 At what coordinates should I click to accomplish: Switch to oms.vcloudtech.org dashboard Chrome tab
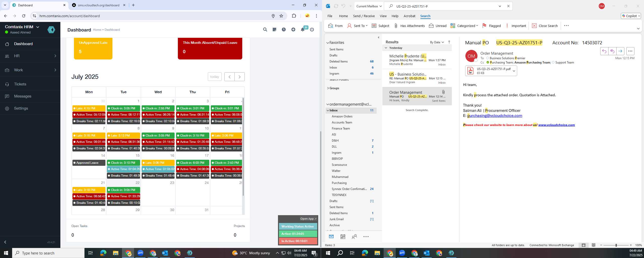tap(99, 5)
